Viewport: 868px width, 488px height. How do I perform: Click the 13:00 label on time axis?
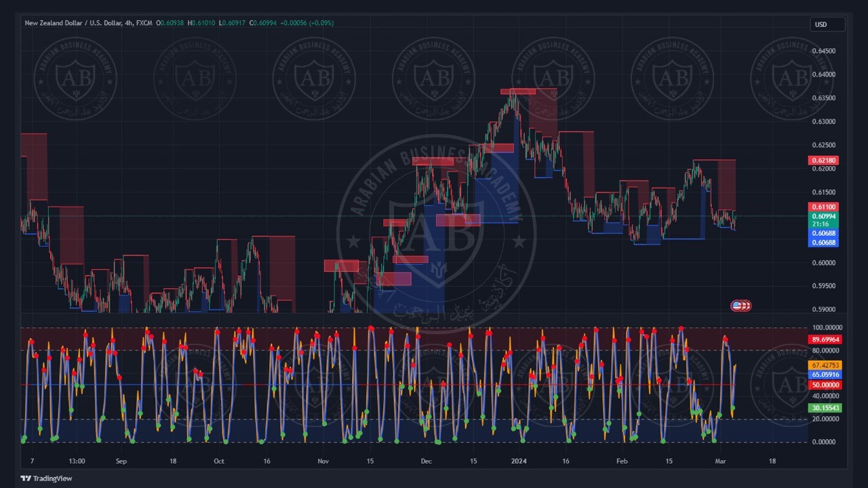[77, 462]
